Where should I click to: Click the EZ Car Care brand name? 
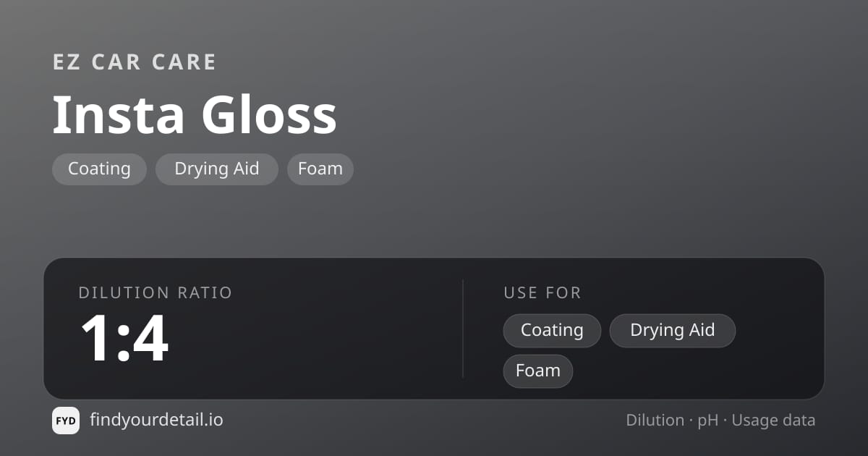[135, 62]
